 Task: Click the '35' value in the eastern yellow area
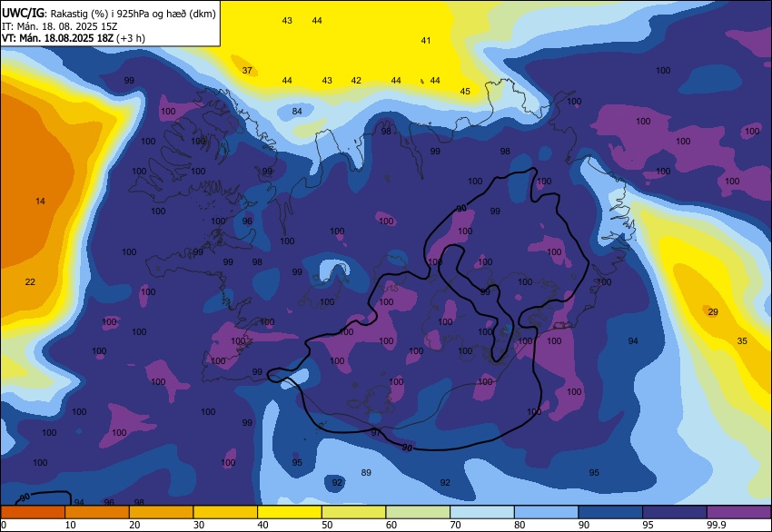742,340
